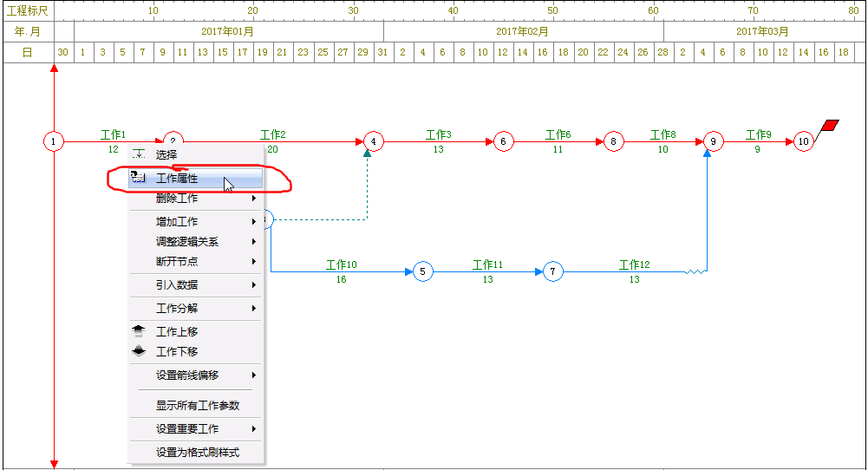
Task: Click scale mark 40 on the ruler
Action: (x=454, y=10)
